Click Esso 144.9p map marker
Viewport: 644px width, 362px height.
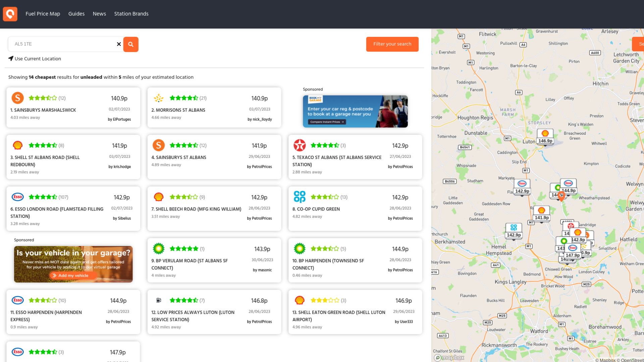click(568, 186)
